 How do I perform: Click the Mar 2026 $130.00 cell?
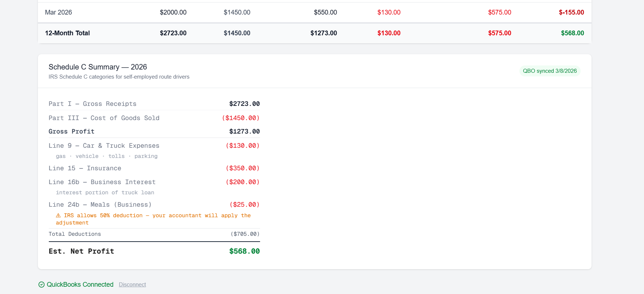[389, 12]
